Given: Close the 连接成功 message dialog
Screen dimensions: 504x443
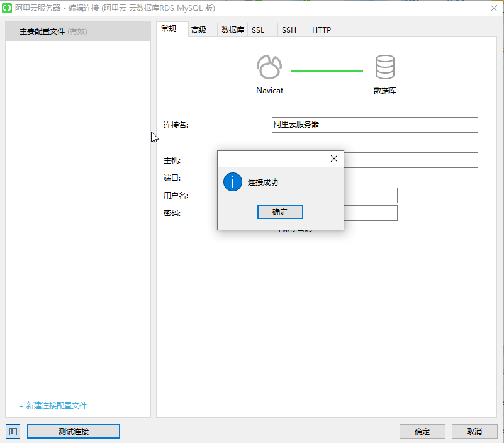Looking at the screenshot, I should pos(334,159).
